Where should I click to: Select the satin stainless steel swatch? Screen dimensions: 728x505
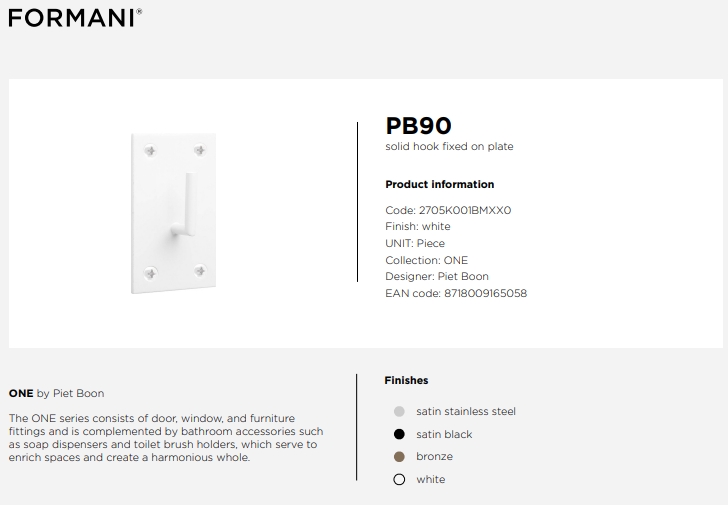click(399, 411)
